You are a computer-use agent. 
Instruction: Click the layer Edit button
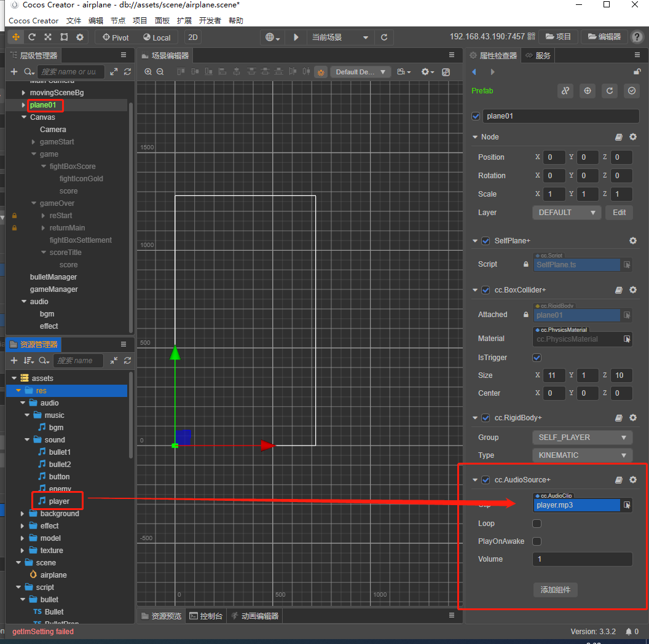[619, 213]
